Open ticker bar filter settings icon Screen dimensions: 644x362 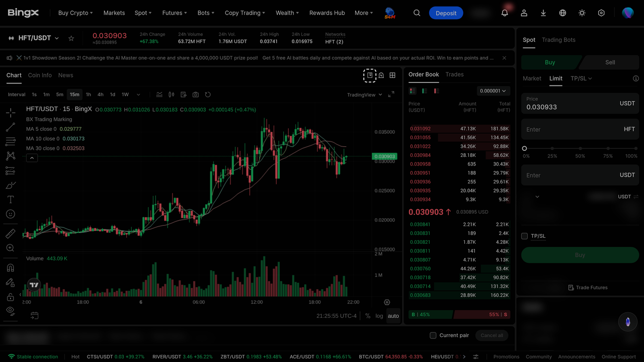[476, 357]
